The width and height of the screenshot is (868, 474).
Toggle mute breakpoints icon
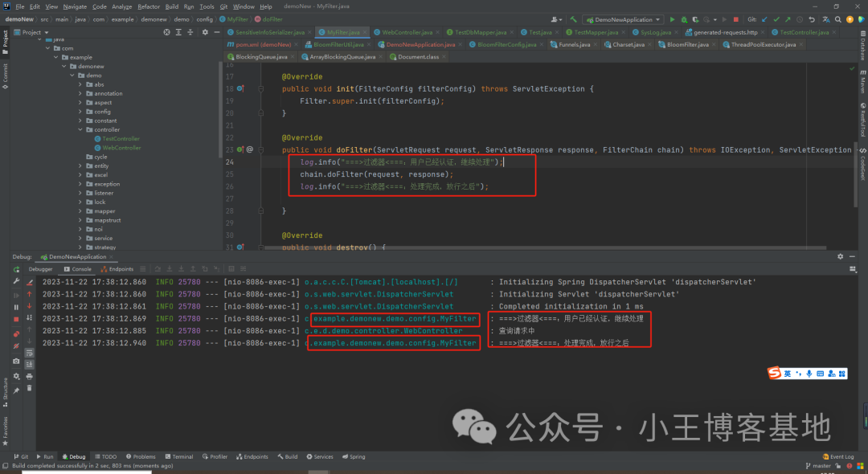point(16,345)
